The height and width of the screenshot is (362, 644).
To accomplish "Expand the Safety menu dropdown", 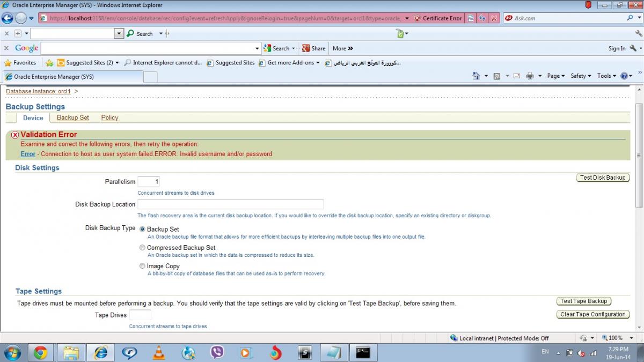I will point(581,76).
